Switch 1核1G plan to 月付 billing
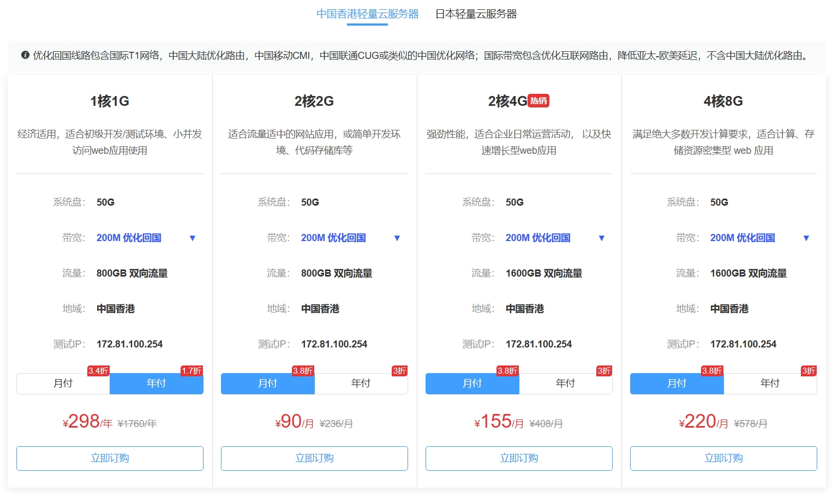Image resolution: width=832 pixels, height=504 pixels. [63, 383]
